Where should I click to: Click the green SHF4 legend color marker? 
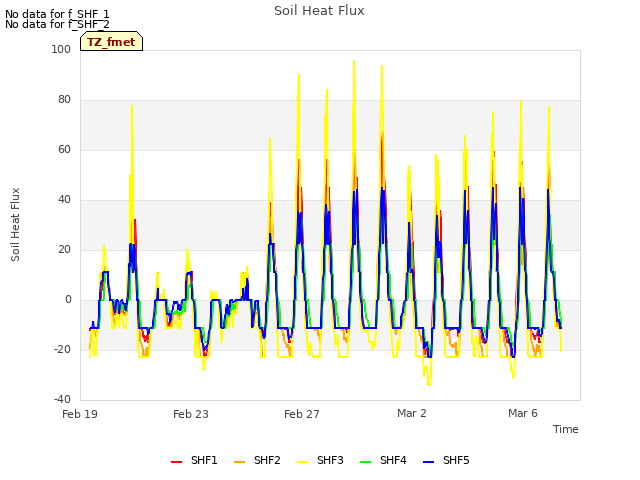(x=366, y=462)
